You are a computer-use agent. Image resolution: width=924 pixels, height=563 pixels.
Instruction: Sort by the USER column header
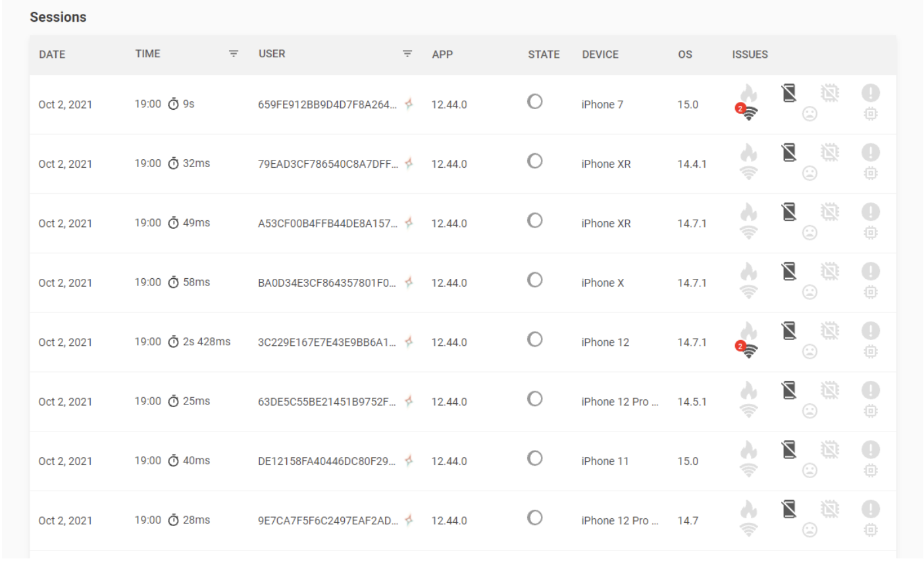272,54
